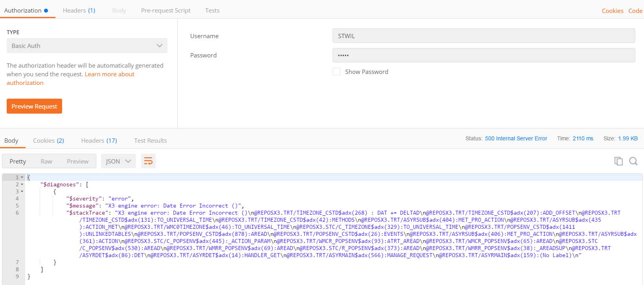Open the response Headers (17) tab

(99, 141)
